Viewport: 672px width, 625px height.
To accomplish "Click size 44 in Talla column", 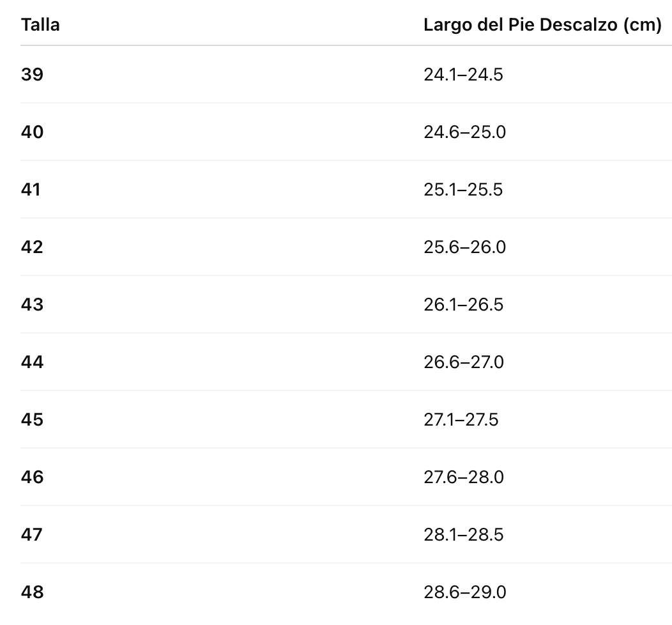I will [32, 362].
